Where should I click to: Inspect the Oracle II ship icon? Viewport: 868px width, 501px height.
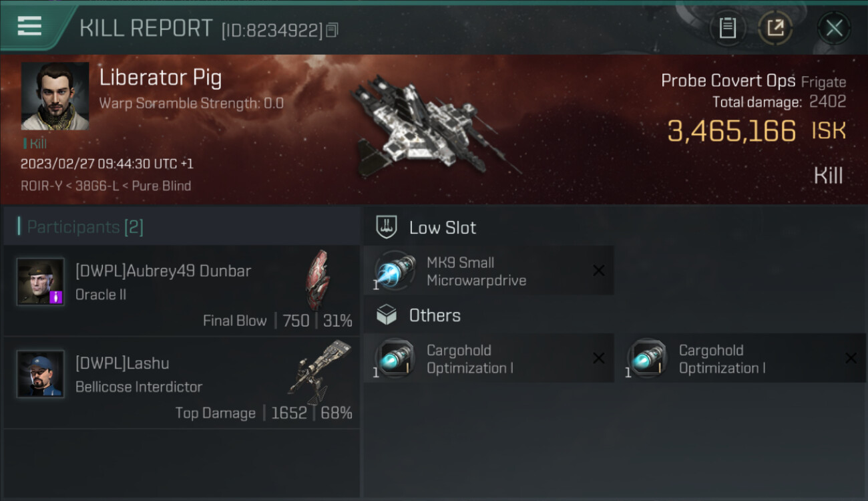[318, 280]
